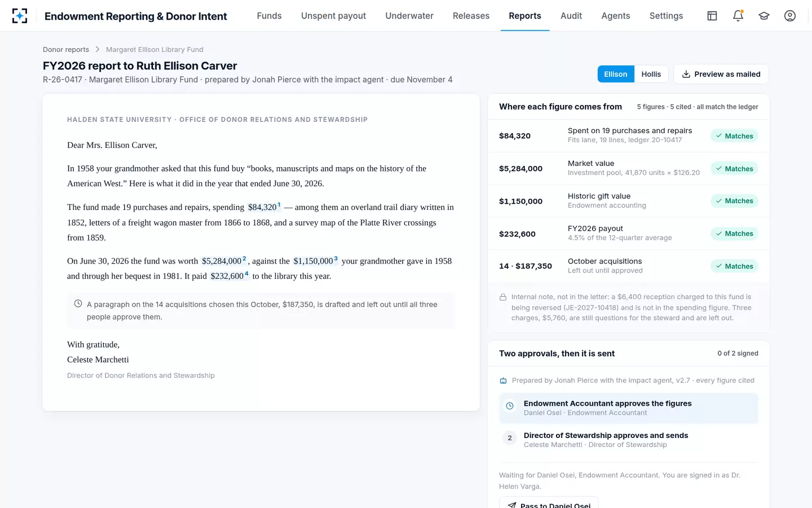This screenshot has width=812, height=508.
Task: Open the Underwater tab
Action: (x=409, y=16)
